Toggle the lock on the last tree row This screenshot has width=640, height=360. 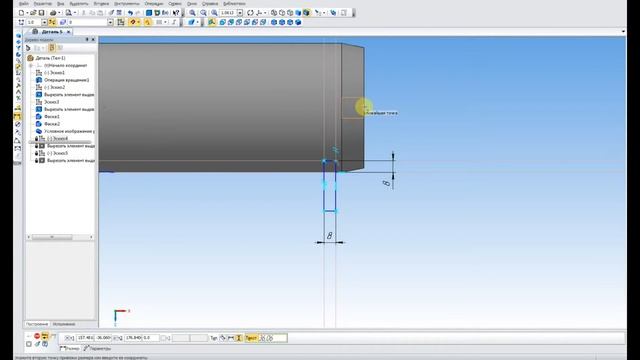click(x=36, y=161)
